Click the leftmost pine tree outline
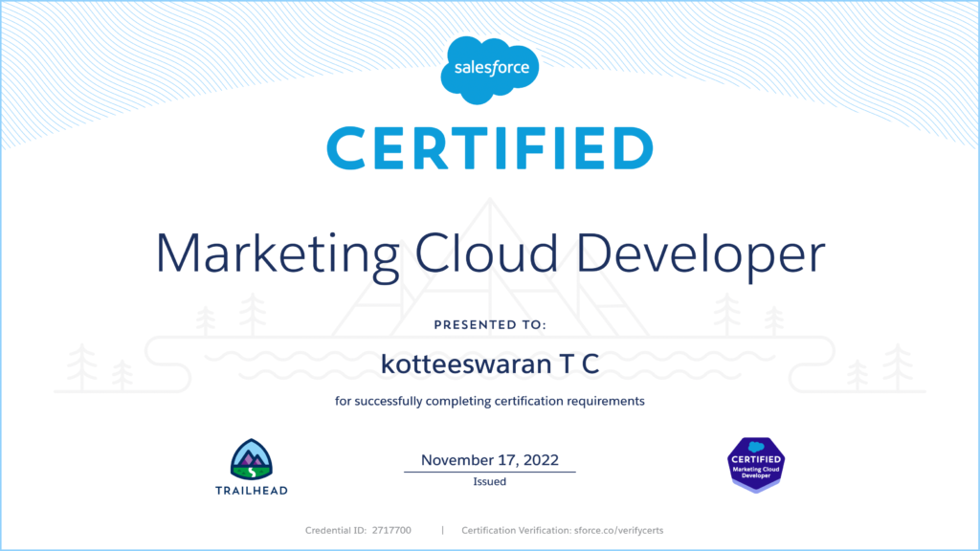Image resolution: width=980 pixels, height=551 pixels. [81, 368]
